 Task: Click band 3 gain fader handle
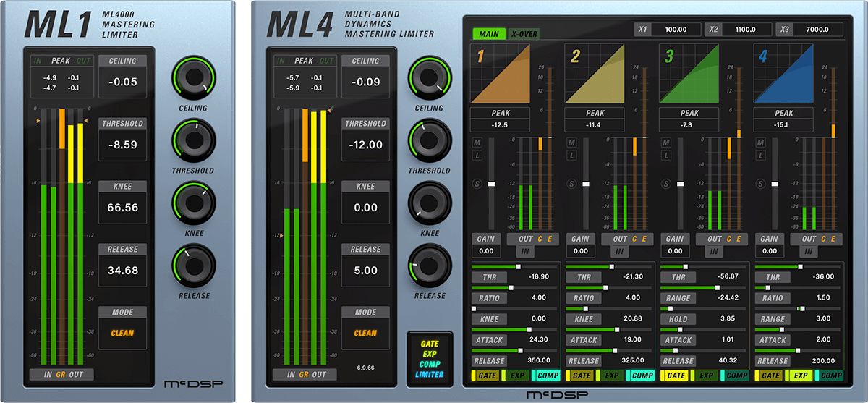pos(681,184)
